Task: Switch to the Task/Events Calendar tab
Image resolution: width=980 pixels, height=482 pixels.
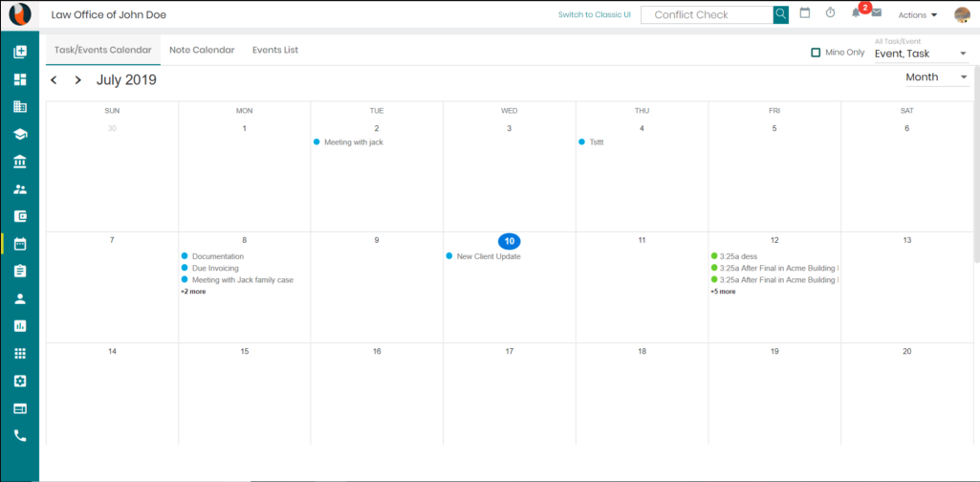Action: (103, 50)
